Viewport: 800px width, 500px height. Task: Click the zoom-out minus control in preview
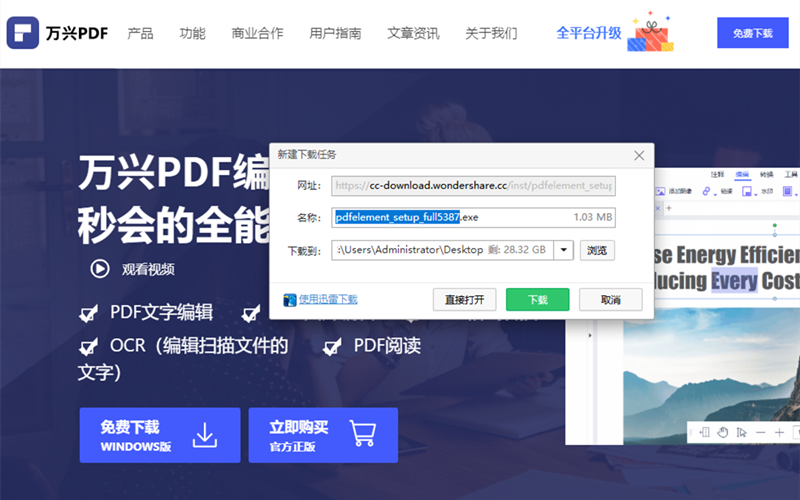[760, 432]
